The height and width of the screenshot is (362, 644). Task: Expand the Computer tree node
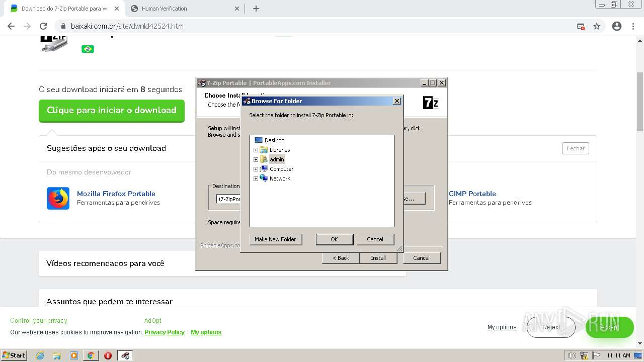(256, 169)
